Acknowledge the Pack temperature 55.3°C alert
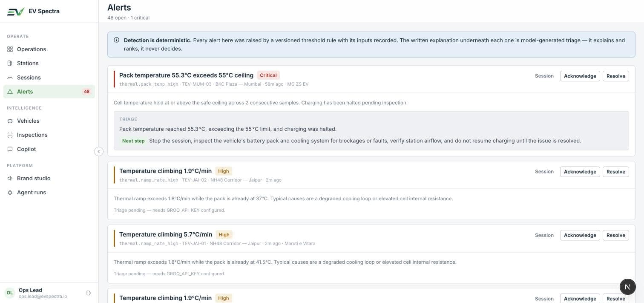 pyautogui.click(x=580, y=76)
